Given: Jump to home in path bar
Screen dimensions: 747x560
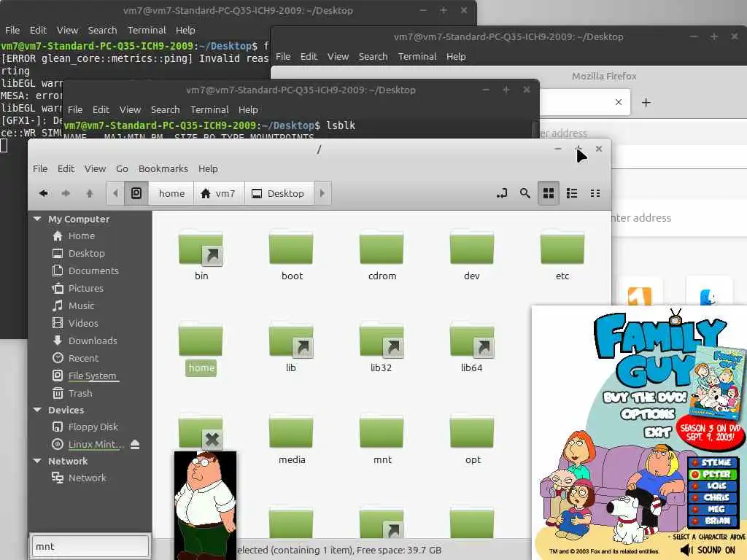Looking at the screenshot, I should pyautogui.click(x=171, y=193).
